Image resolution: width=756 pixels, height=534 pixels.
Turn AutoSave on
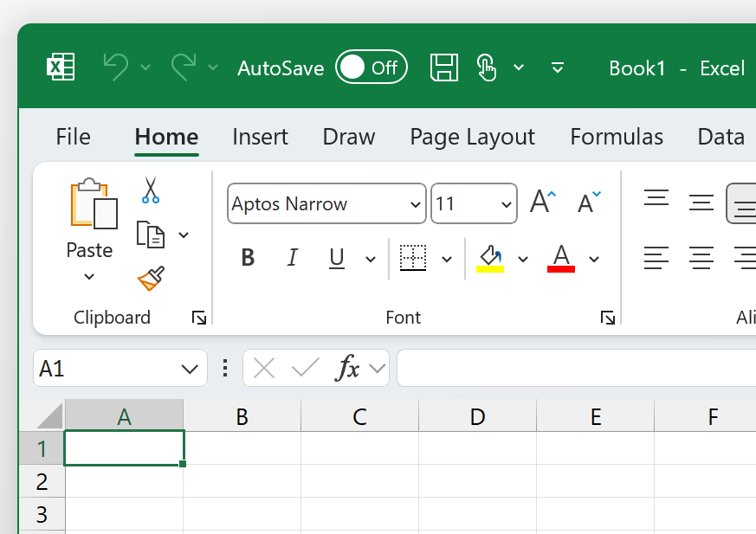tap(372, 67)
